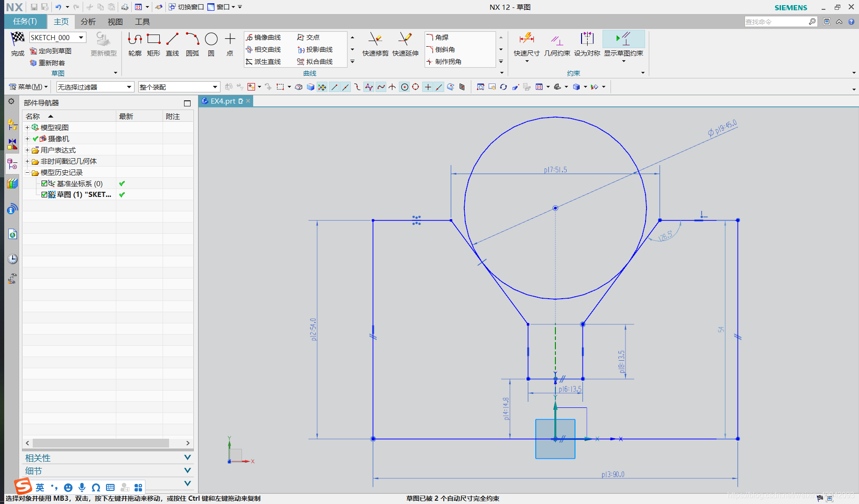Expand the 模型视图 tree node
This screenshot has width=859, height=504.
tap(27, 127)
